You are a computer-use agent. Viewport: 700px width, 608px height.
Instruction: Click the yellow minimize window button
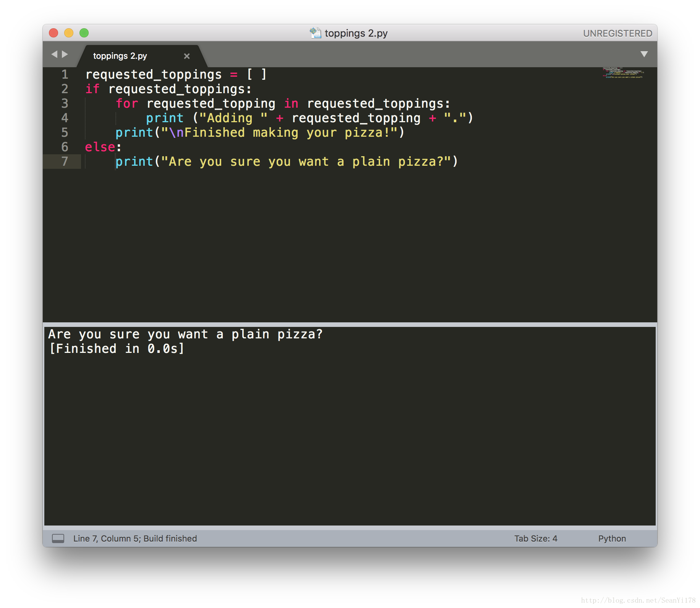point(69,33)
